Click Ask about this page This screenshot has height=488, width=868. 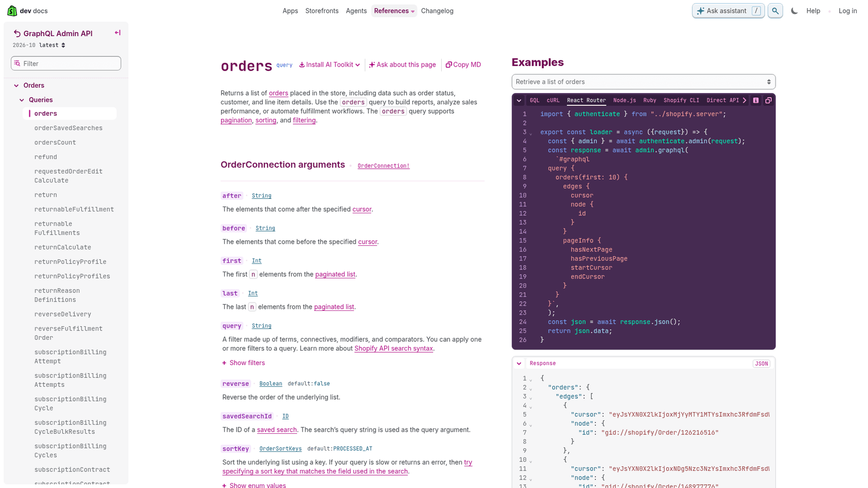(402, 65)
